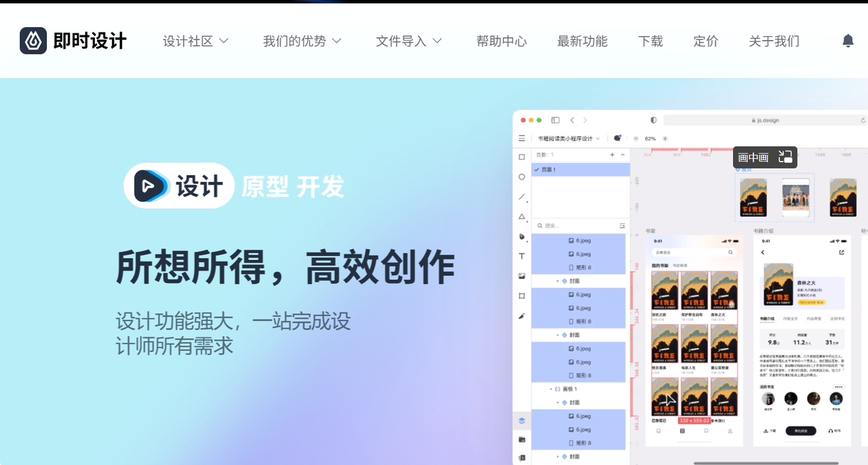Click the 下载 link
Screen dimensions: 868x465
click(x=650, y=41)
